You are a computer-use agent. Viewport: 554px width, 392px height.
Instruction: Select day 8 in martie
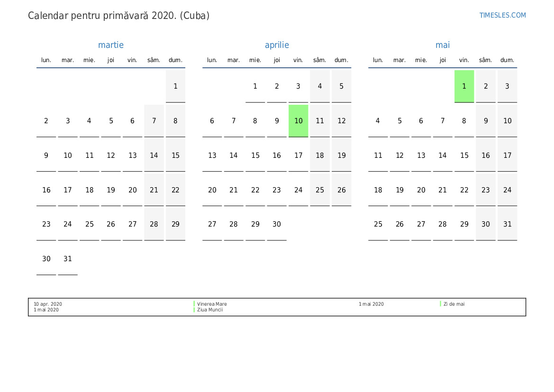pyautogui.click(x=175, y=121)
